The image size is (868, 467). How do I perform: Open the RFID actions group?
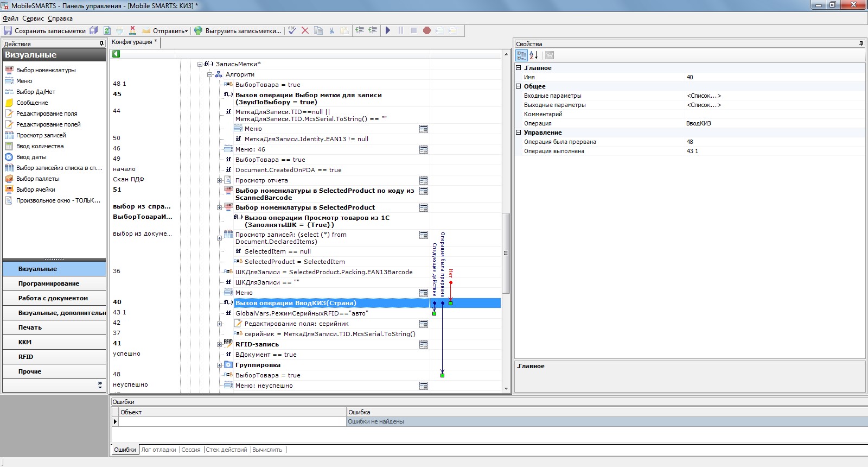tap(54, 357)
